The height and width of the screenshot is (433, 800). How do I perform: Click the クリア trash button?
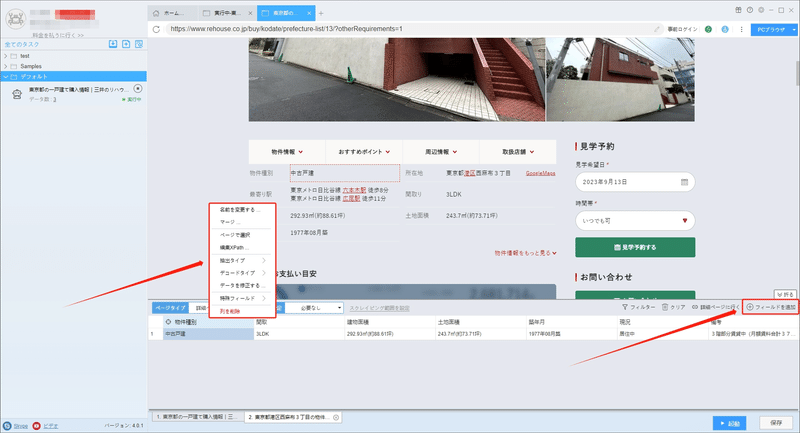tap(673, 307)
